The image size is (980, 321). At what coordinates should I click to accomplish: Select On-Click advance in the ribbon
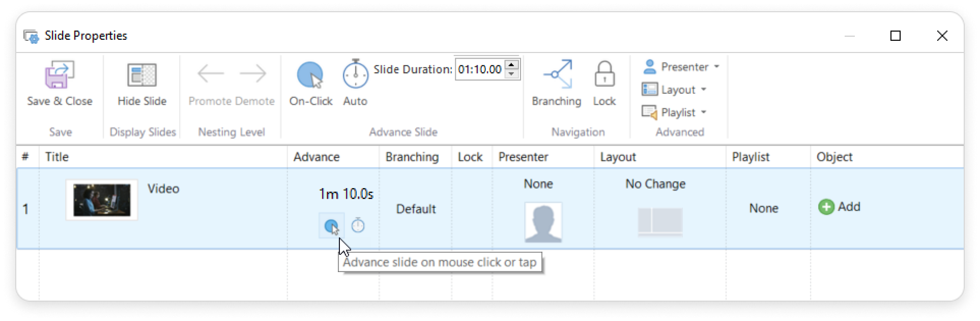click(310, 76)
